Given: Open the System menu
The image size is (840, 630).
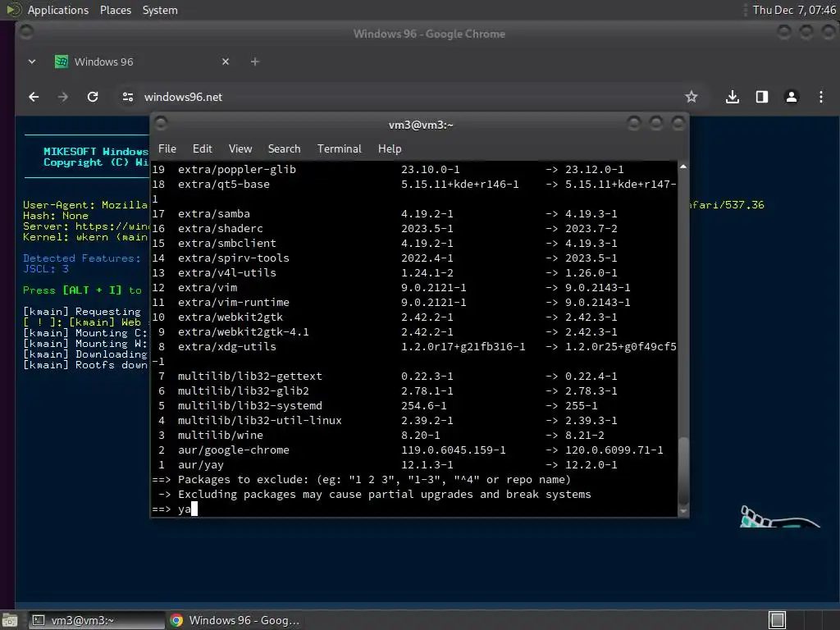Looking at the screenshot, I should pos(160,10).
